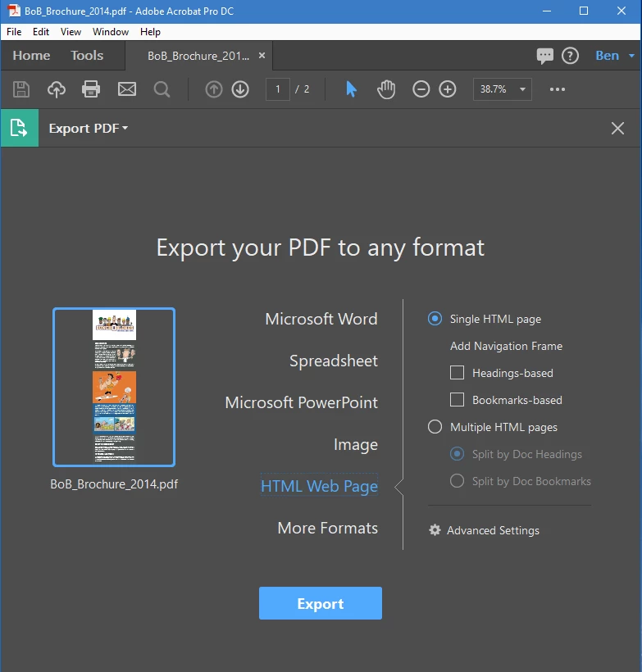Screen dimensions: 642x672
Task: Maximize the Acrobat window
Action: click(x=584, y=11)
